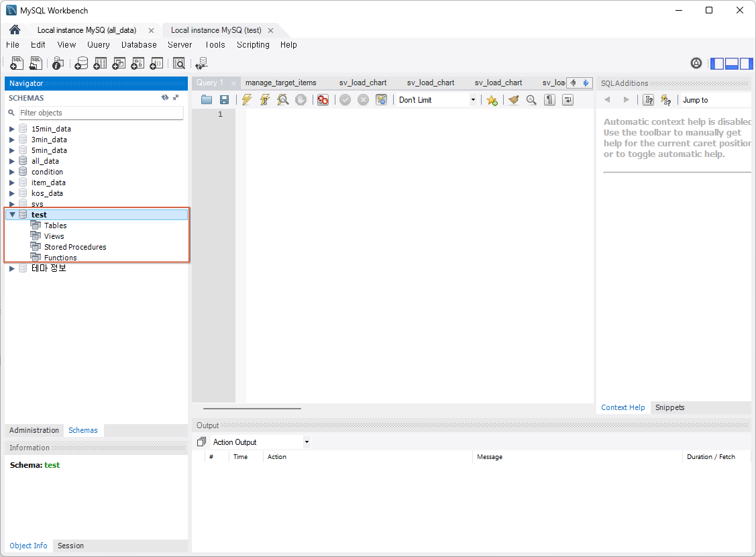Close the Local instance MySQ (test) tab

270,30
